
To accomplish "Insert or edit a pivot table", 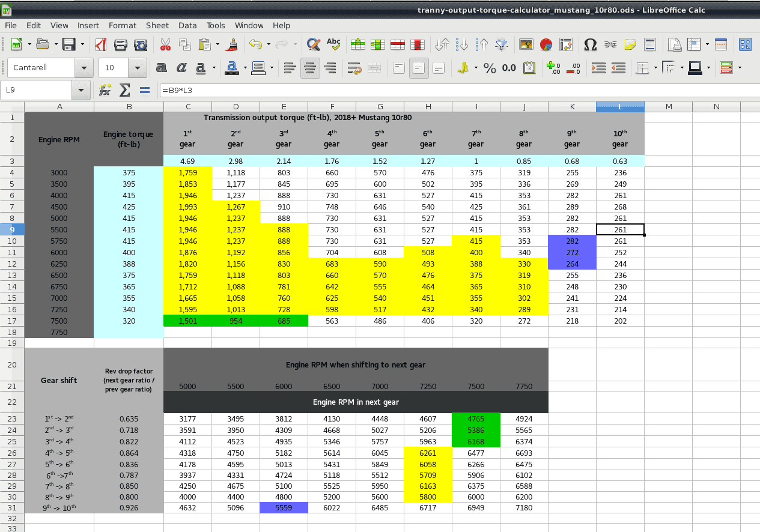I will pos(566,44).
